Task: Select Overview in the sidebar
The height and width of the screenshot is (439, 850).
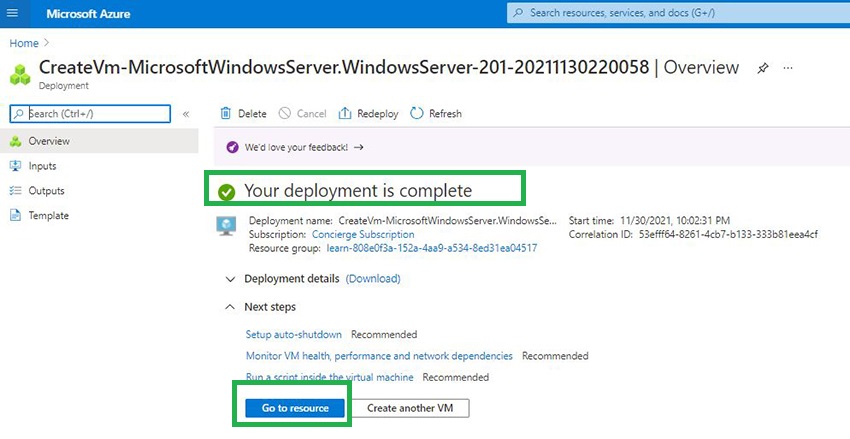Action: (x=99, y=141)
